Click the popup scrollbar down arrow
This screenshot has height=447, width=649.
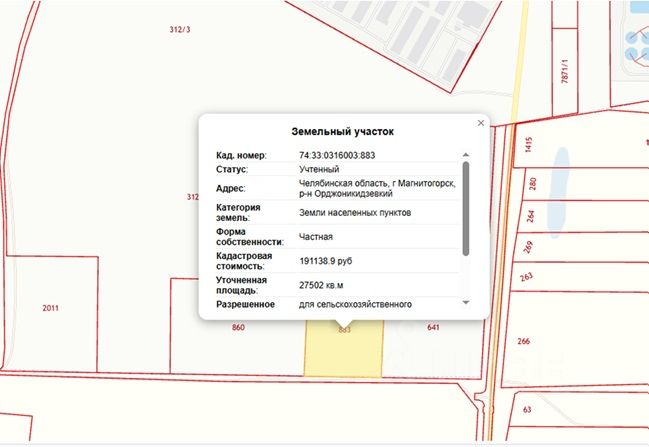click(x=466, y=303)
